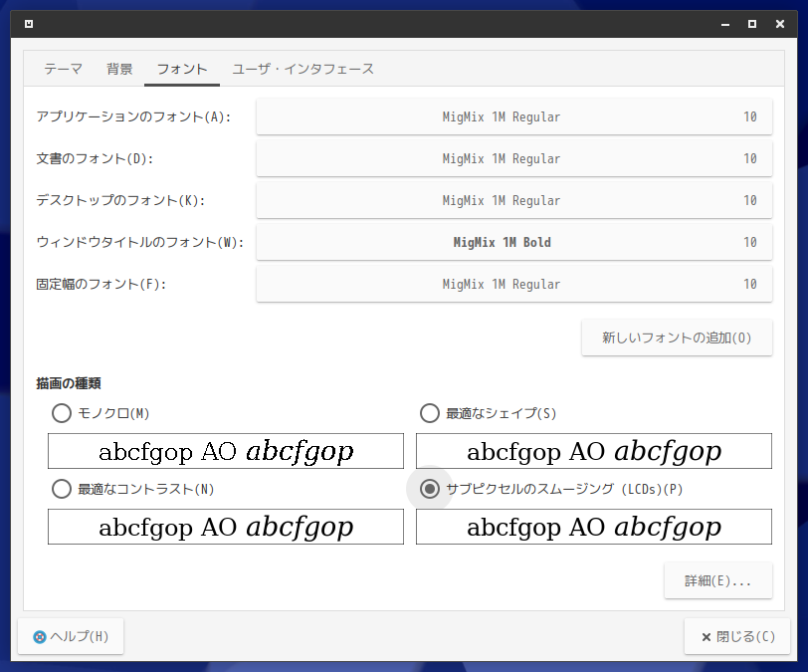
Task: Switch to the テーマ tab
Action: point(63,69)
